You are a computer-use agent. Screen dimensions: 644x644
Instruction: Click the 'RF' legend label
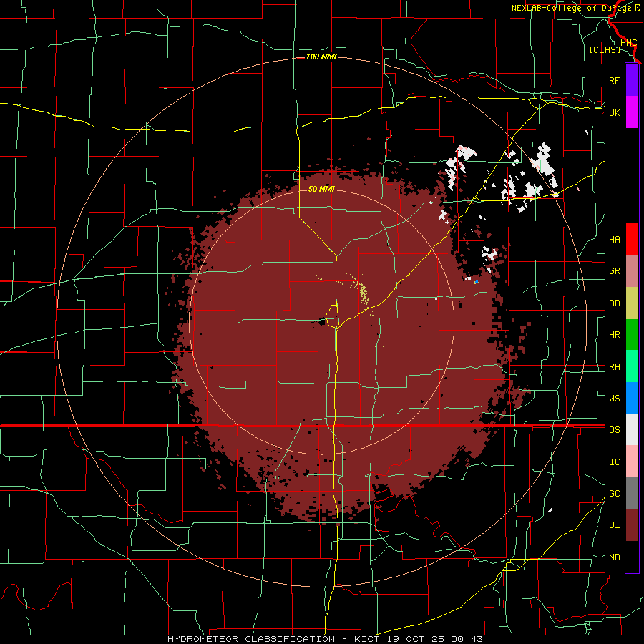click(x=614, y=80)
